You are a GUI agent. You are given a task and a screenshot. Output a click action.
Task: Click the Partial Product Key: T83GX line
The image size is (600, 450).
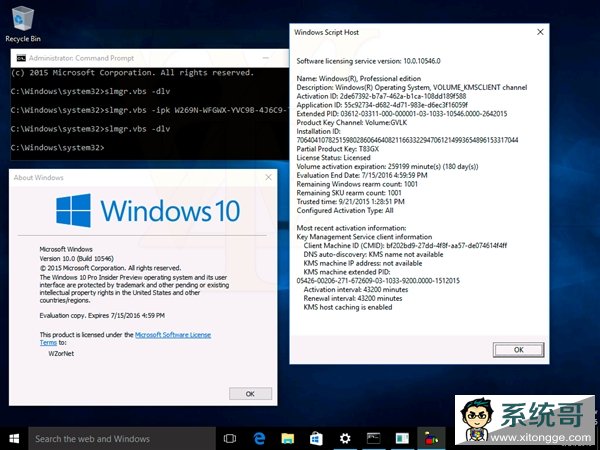tap(338, 149)
